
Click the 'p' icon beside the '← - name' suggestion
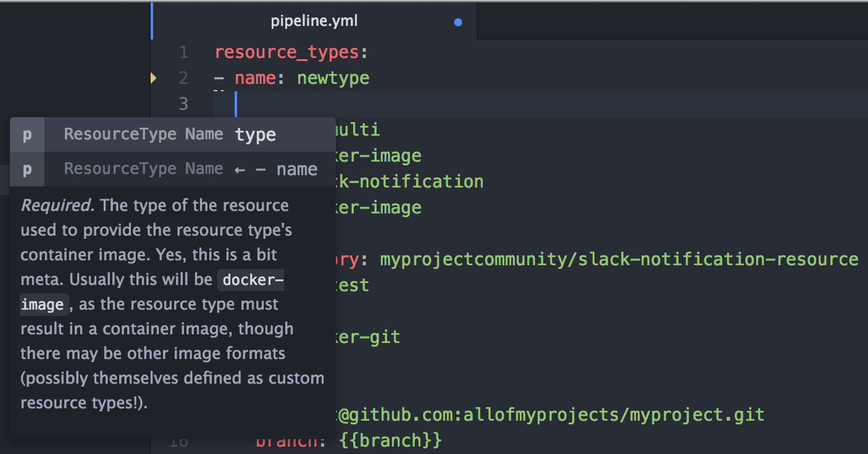click(27, 169)
